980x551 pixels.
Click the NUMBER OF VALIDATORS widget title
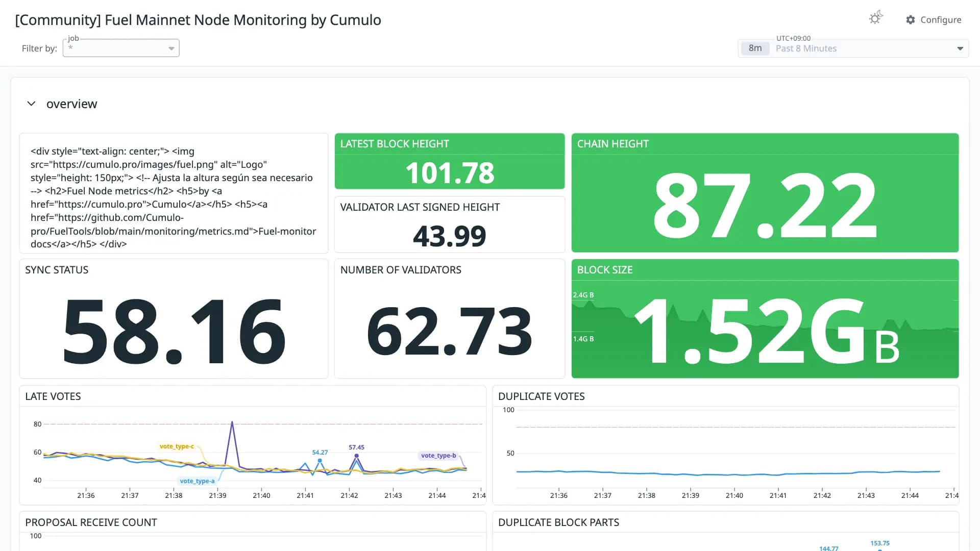[401, 270]
